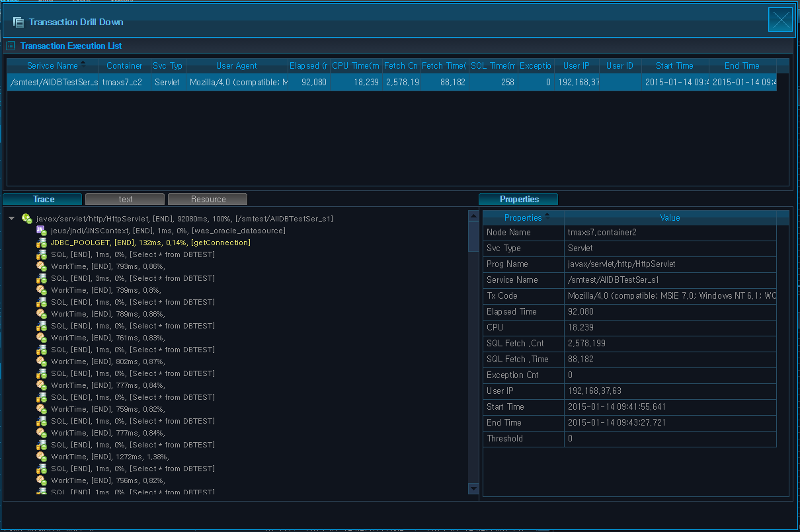The image size is (800, 532).
Task: Click the Threshold property label
Action: tap(504, 439)
